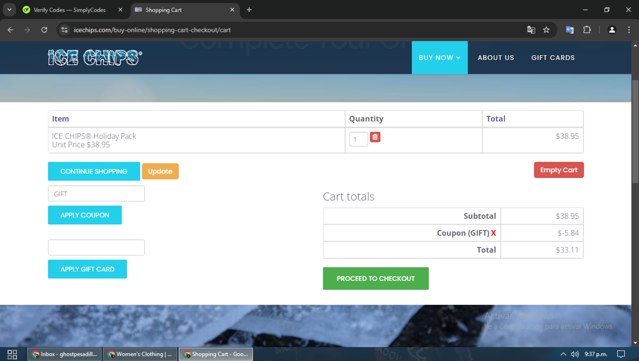Open the notification center icon

tap(621, 354)
